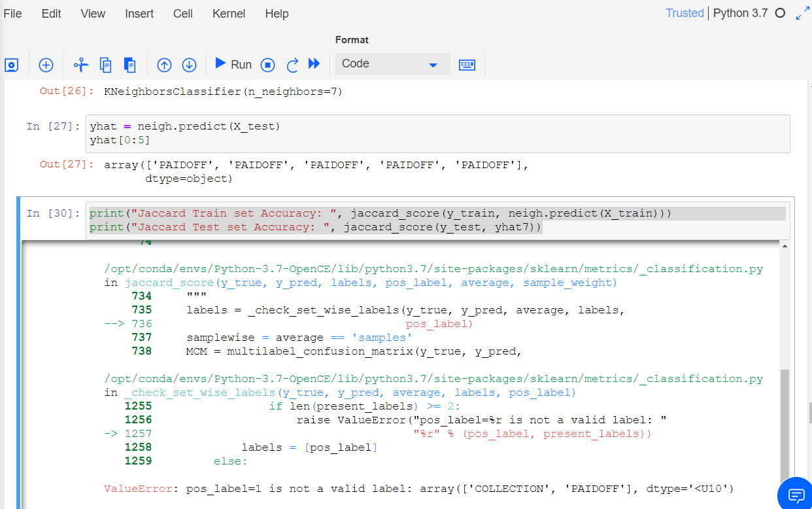812x509 pixels.
Task: Move the selected cell down
Action: coord(189,65)
